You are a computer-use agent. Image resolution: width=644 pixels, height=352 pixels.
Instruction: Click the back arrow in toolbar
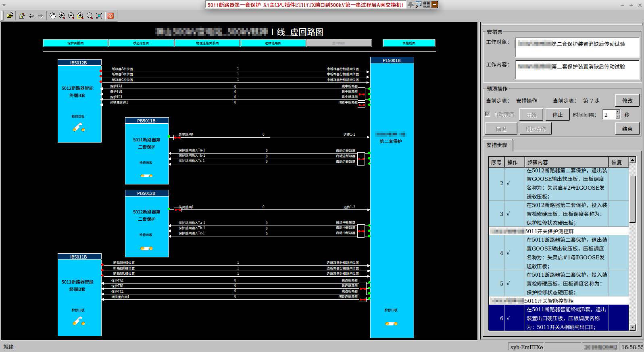click(31, 16)
